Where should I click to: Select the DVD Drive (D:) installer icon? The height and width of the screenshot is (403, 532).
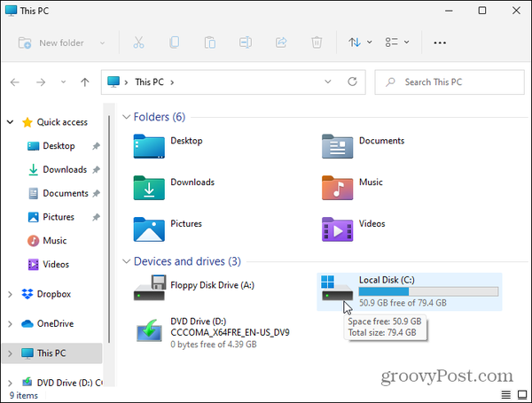tap(149, 330)
